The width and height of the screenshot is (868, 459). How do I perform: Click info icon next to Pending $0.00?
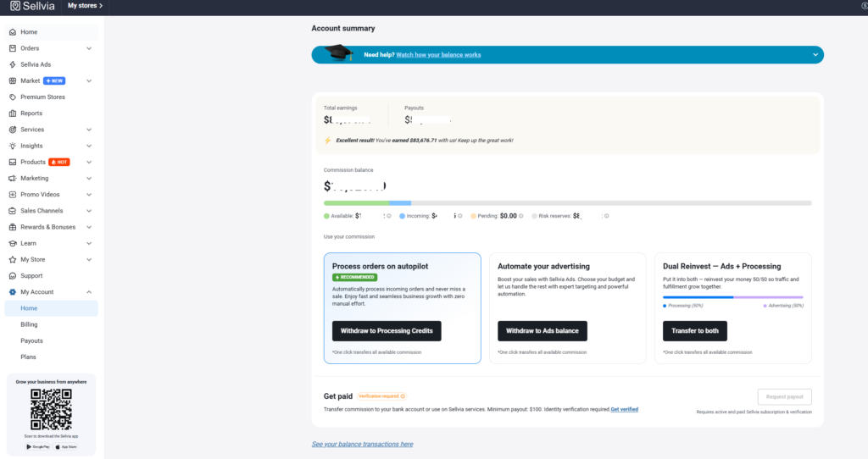pos(521,216)
